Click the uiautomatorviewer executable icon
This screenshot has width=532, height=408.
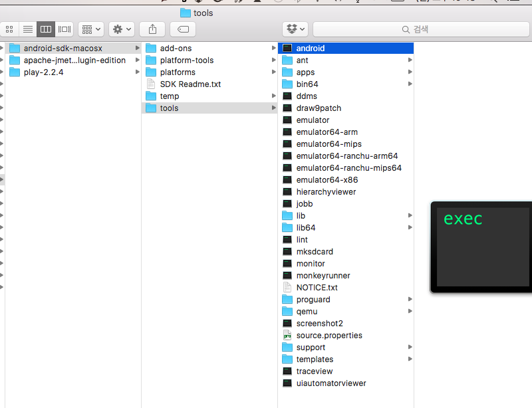[287, 383]
